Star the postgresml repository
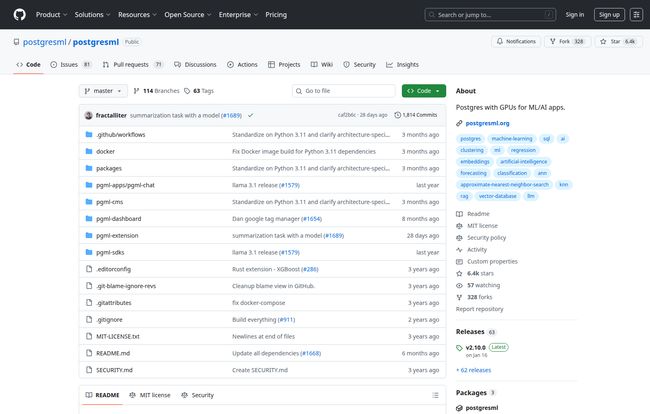Viewport: 650px width, 414px height. coord(618,41)
